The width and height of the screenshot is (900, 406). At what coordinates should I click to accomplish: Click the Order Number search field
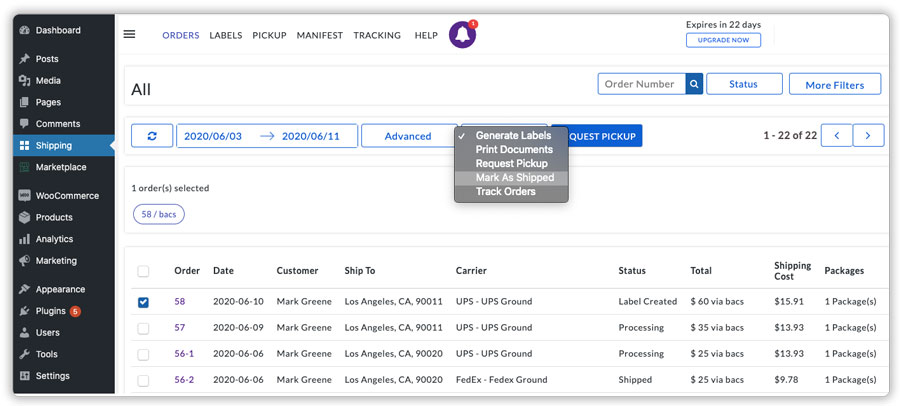[x=642, y=84]
